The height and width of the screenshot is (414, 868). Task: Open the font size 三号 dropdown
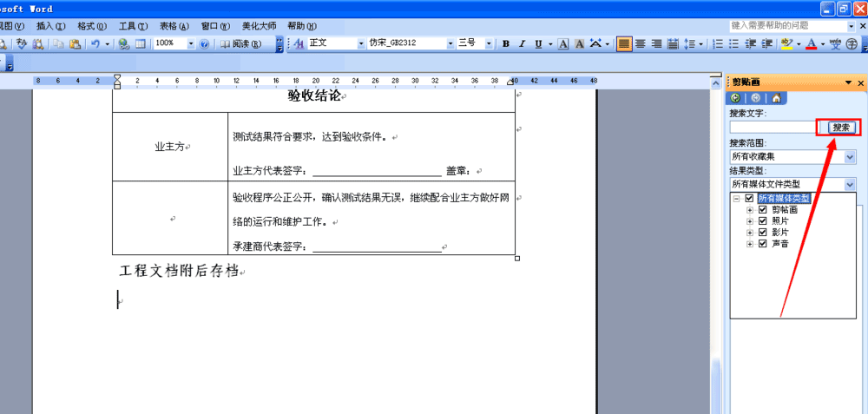pos(489,43)
